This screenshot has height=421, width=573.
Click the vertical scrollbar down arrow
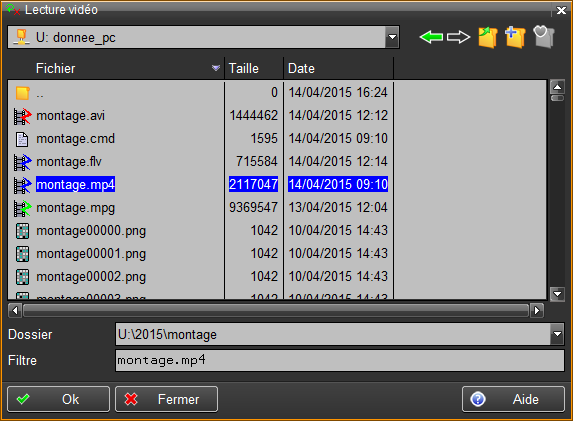[557, 293]
